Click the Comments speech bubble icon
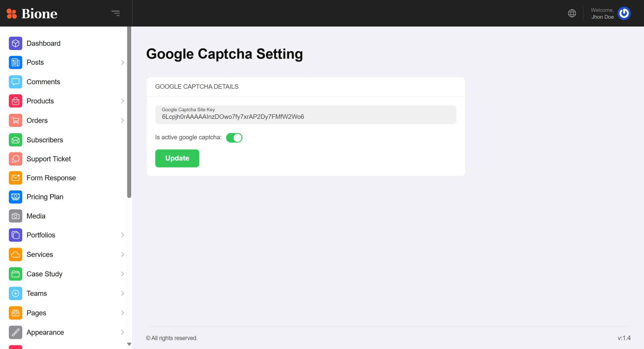Screen dimensions: 644x349 pos(15,82)
